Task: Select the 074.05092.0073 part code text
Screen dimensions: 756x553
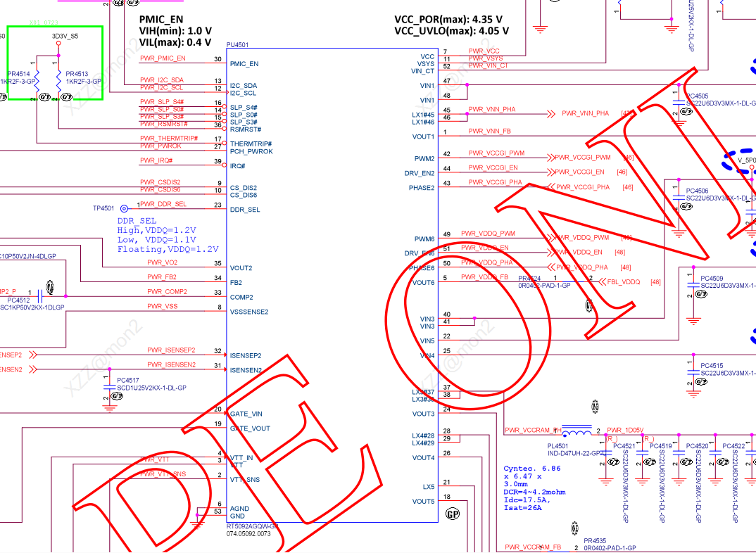Action: [248, 534]
